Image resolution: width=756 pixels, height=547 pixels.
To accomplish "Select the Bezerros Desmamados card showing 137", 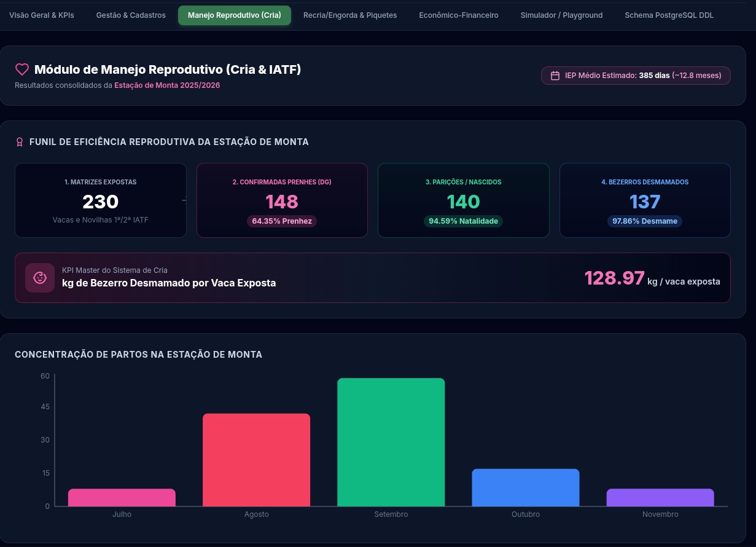I will (x=645, y=200).
